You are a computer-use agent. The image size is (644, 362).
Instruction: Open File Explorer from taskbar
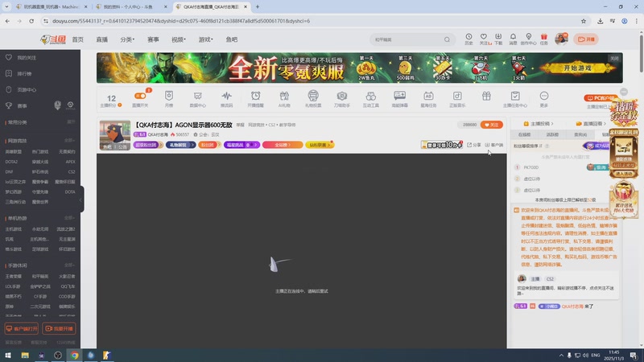point(25,356)
